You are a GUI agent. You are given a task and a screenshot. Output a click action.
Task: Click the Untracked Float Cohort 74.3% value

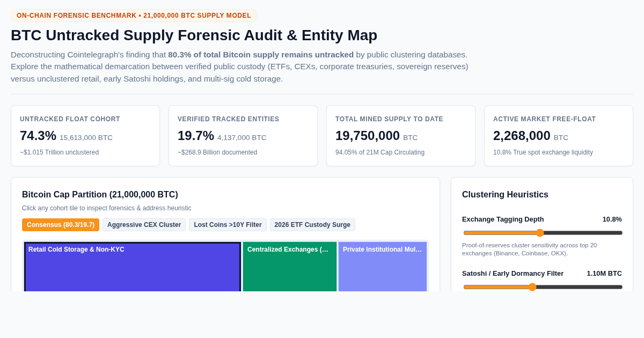38,136
